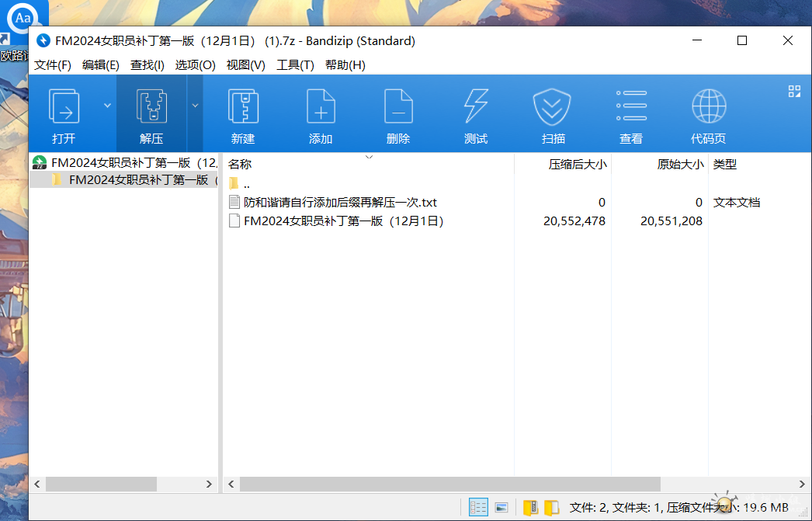The image size is (812, 521).
Task: Expand the Extract button dropdown arrow
Action: click(x=195, y=106)
